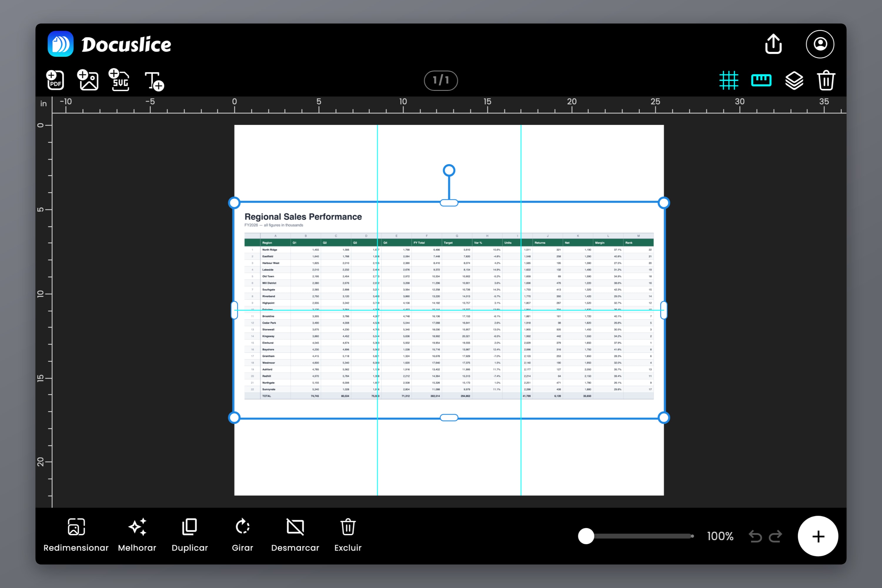Screen dimensions: 882x588
Task: Click the 'Sunnyvale' row label
Action: pyautogui.click(x=269, y=390)
